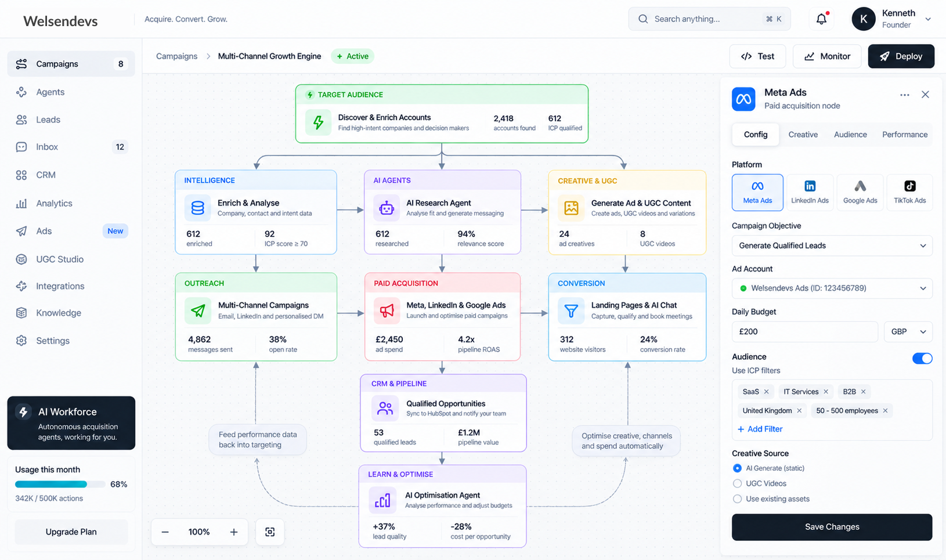Click the Enrich & Analyse database icon

[x=197, y=208]
